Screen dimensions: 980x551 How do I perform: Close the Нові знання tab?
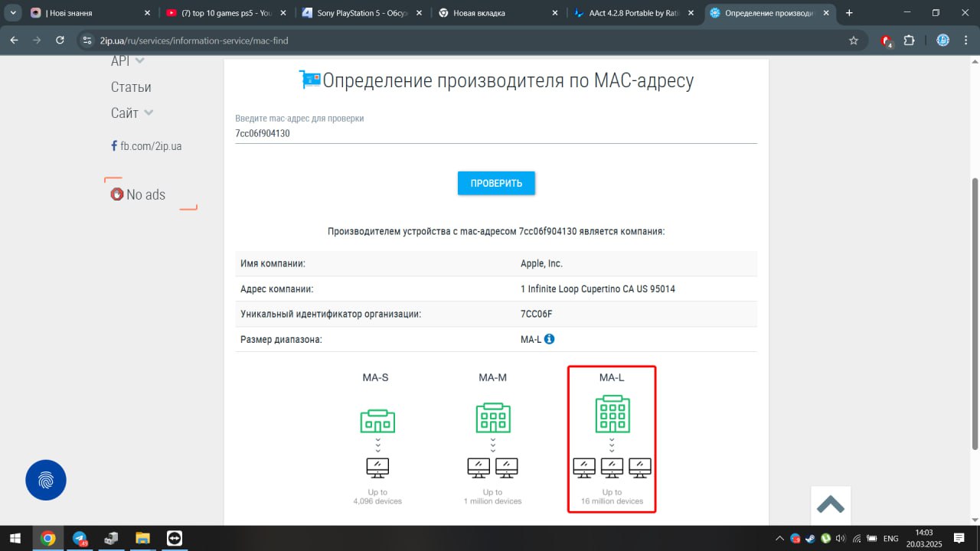(148, 13)
